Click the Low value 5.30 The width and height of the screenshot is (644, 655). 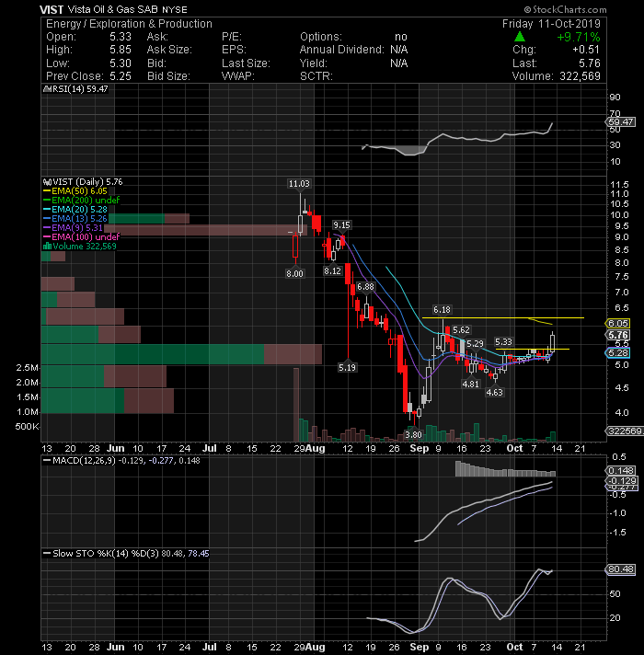pos(121,63)
